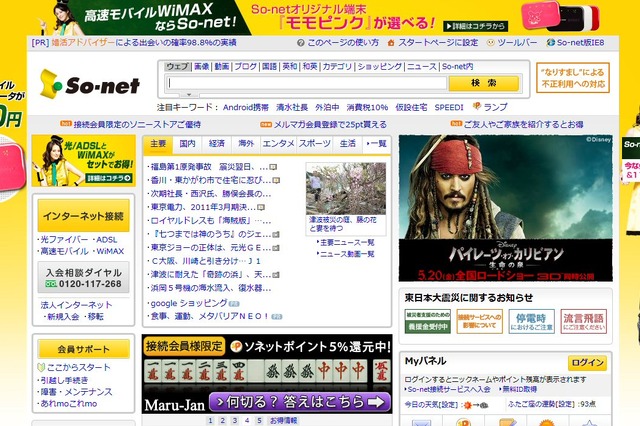Switch news to the 主要 tab
The height and width of the screenshot is (426, 640).
point(158,144)
